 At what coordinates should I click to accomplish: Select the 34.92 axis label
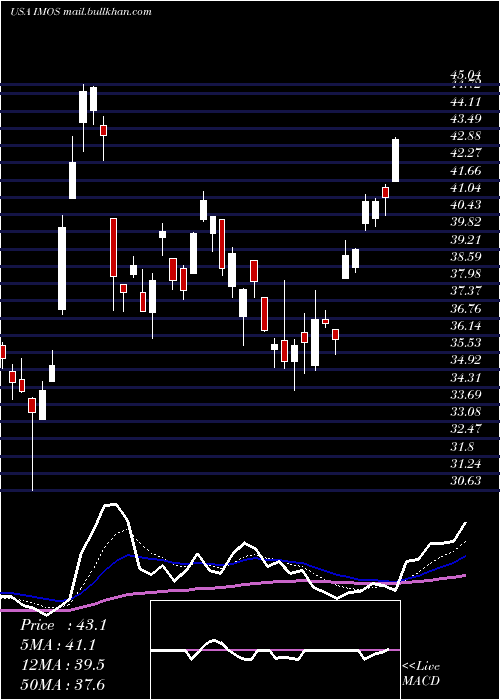pyautogui.click(x=466, y=360)
